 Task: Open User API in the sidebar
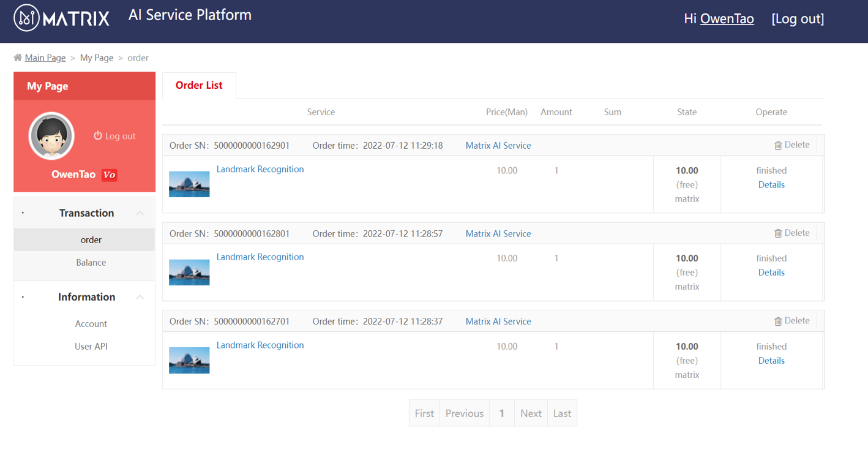click(91, 346)
